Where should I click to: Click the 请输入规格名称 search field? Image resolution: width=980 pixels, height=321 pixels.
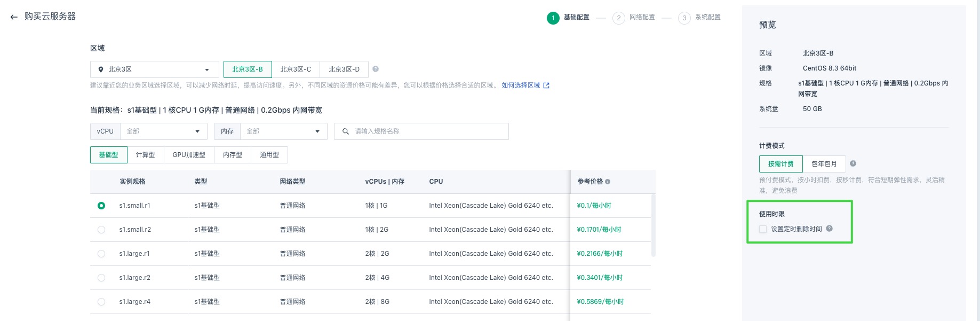click(421, 131)
